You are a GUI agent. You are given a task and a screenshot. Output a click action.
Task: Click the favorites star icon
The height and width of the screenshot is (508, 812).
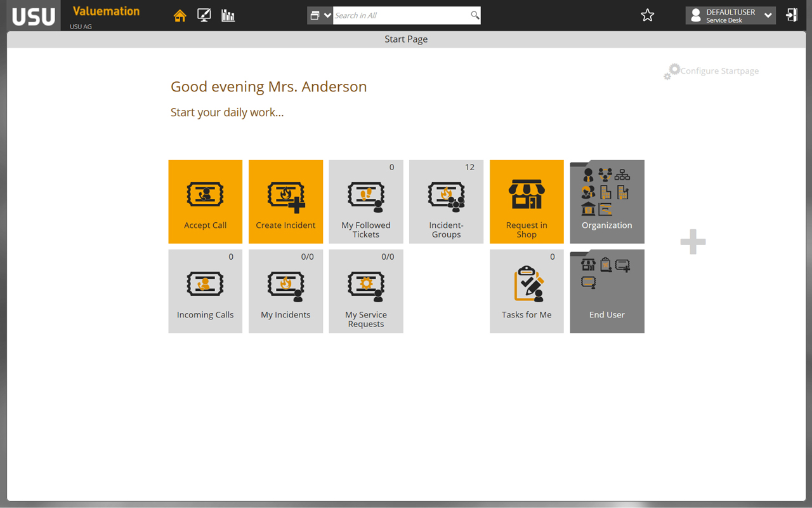[x=647, y=15]
